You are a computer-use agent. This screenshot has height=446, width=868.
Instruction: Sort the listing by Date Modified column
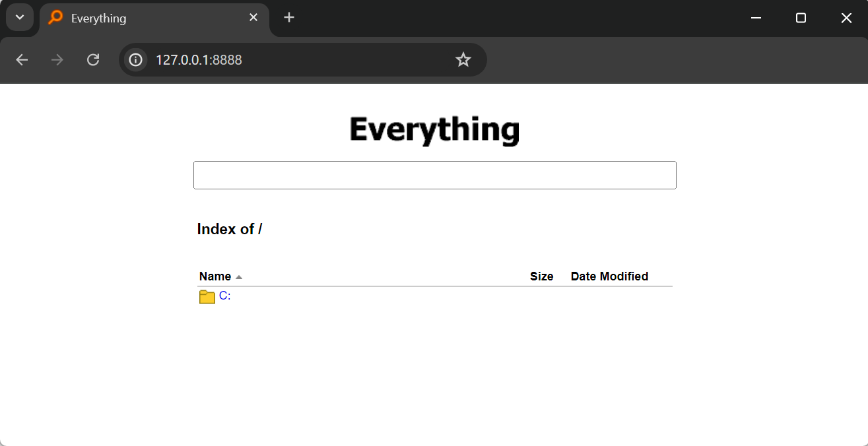[x=609, y=276]
